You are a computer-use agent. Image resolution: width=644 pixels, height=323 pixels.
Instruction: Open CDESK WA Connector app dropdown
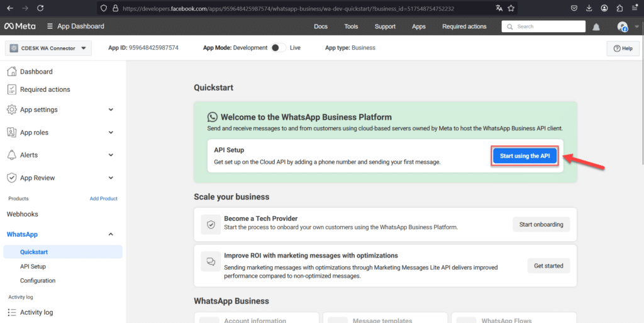tap(48, 48)
